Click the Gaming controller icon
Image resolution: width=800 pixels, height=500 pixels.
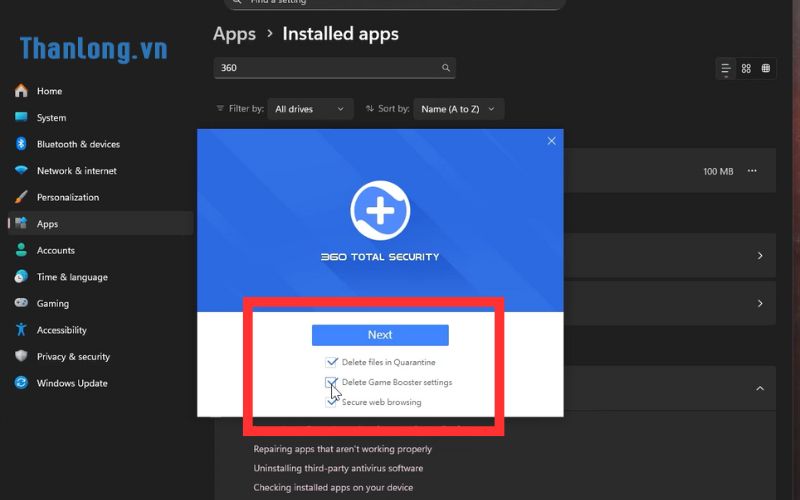(21, 303)
